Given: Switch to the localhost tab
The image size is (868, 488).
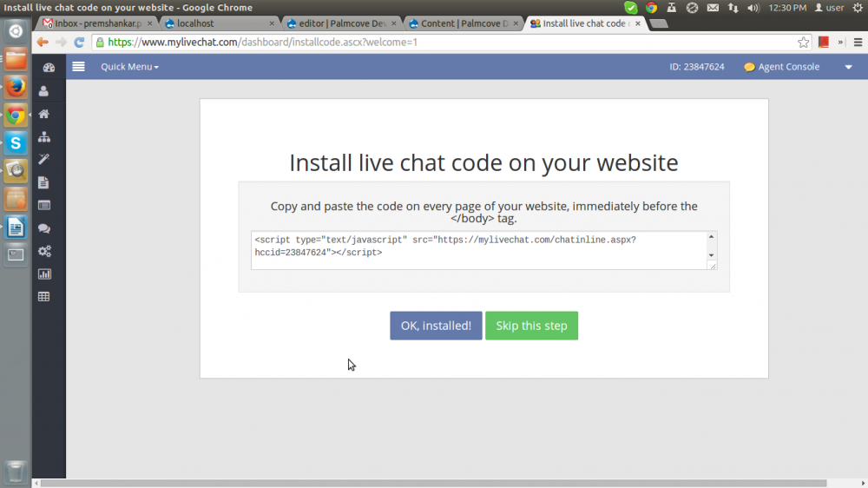Looking at the screenshot, I should pos(217,23).
